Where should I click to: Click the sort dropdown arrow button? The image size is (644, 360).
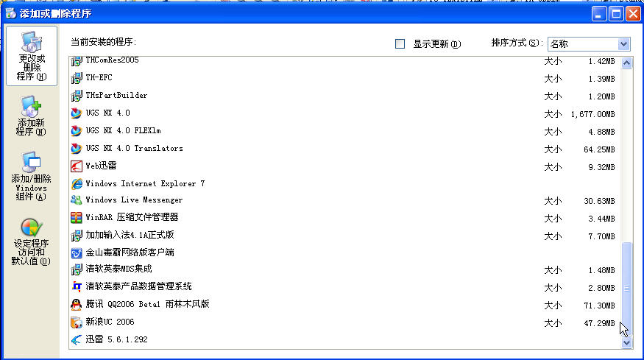[623, 43]
